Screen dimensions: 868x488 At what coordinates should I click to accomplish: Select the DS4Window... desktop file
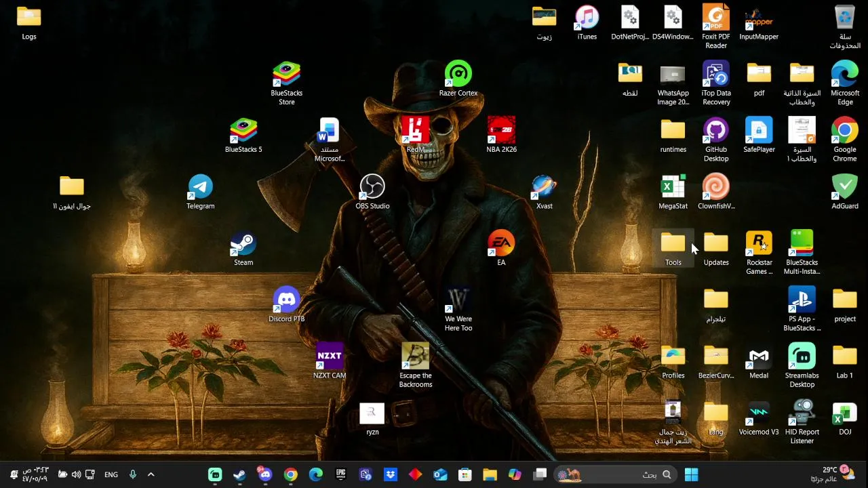(673, 23)
